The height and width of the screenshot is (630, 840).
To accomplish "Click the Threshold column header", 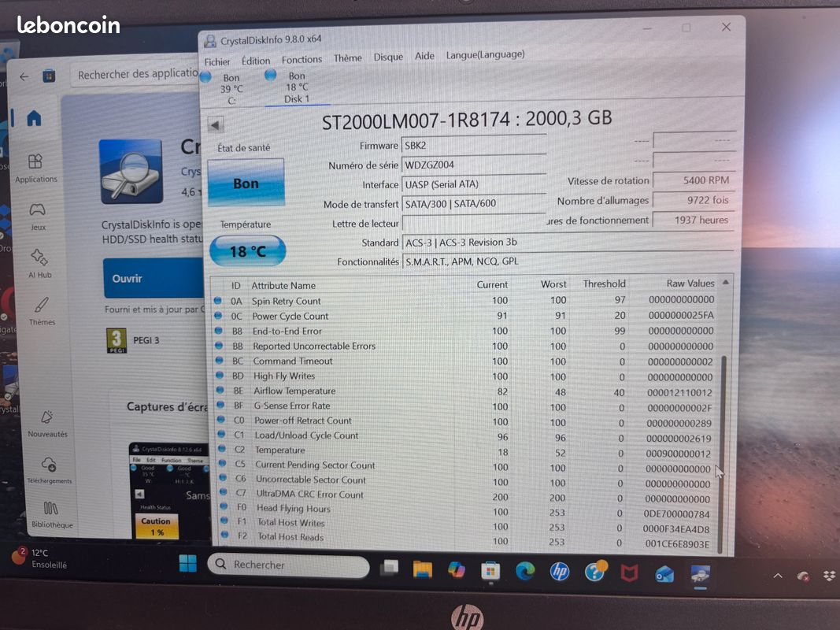I will [x=604, y=284].
